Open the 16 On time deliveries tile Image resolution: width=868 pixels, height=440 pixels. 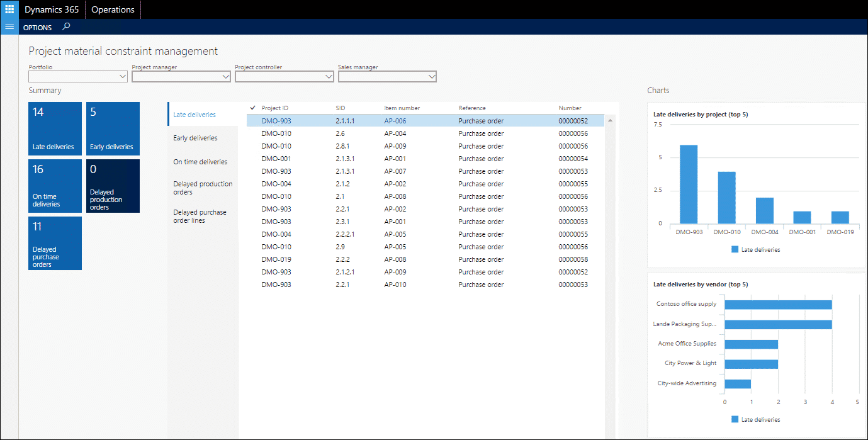pos(55,186)
